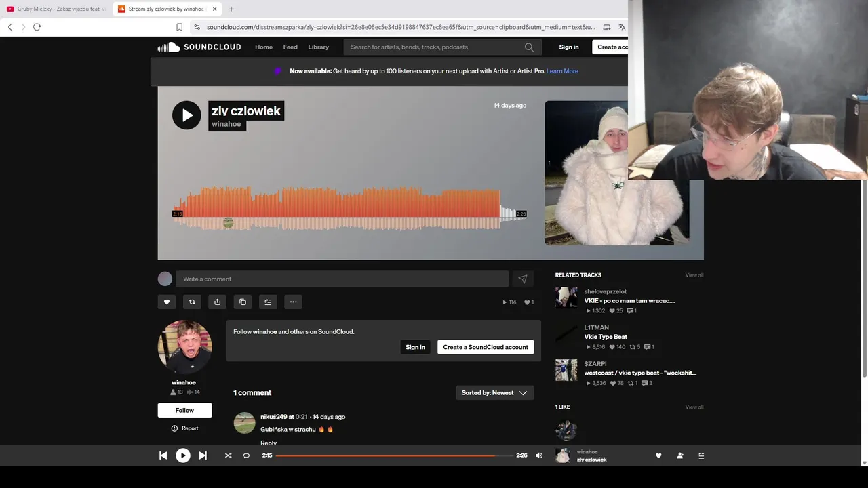View all related tracks
The height and width of the screenshot is (488, 868).
point(694,275)
